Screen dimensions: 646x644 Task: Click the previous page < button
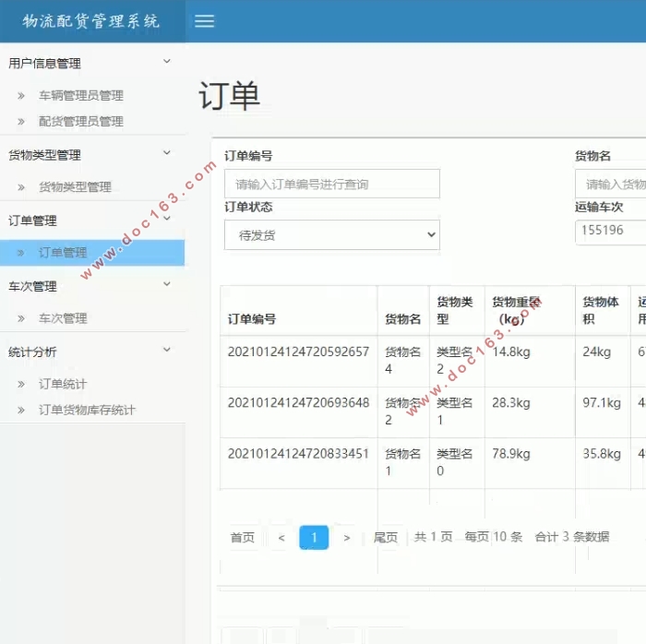pos(281,537)
